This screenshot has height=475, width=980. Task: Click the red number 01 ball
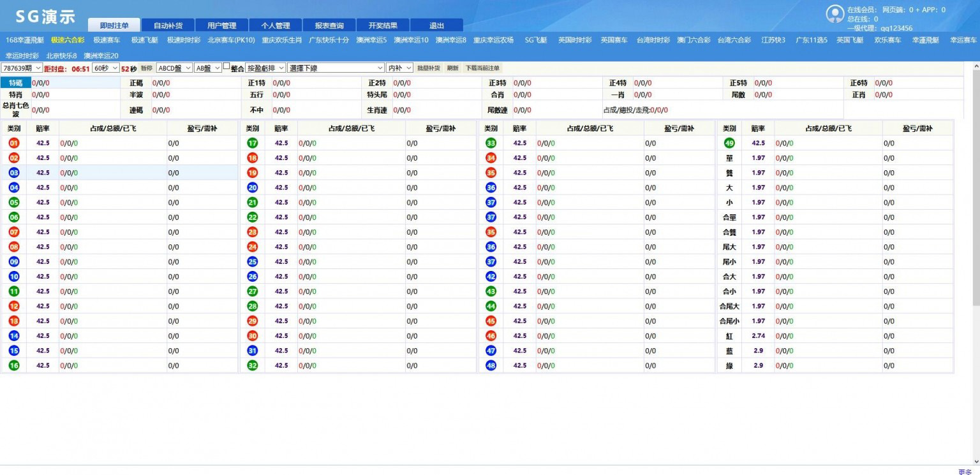click(x=14, y=143)
